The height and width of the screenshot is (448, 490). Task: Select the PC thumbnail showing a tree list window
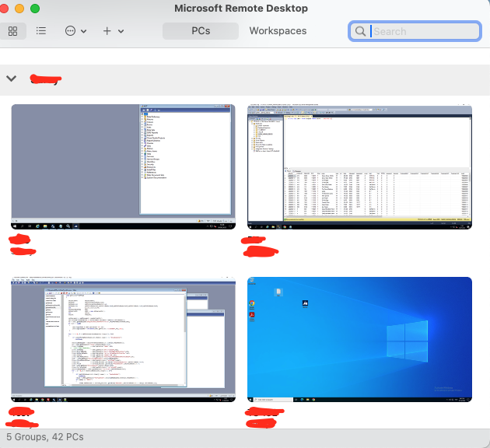pyautogui.click(x=123, y=166)
